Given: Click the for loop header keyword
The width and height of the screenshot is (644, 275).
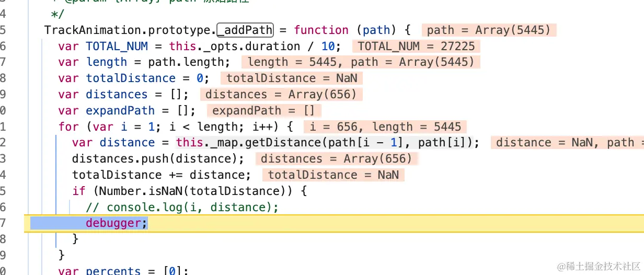Looking at the screenshot, I should point(68,127).
